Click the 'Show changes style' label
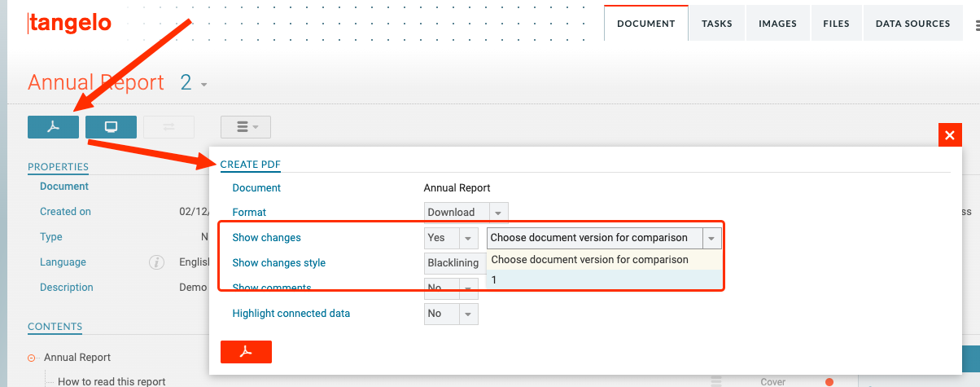Screen dimensions: 980x387 point(279,263)
